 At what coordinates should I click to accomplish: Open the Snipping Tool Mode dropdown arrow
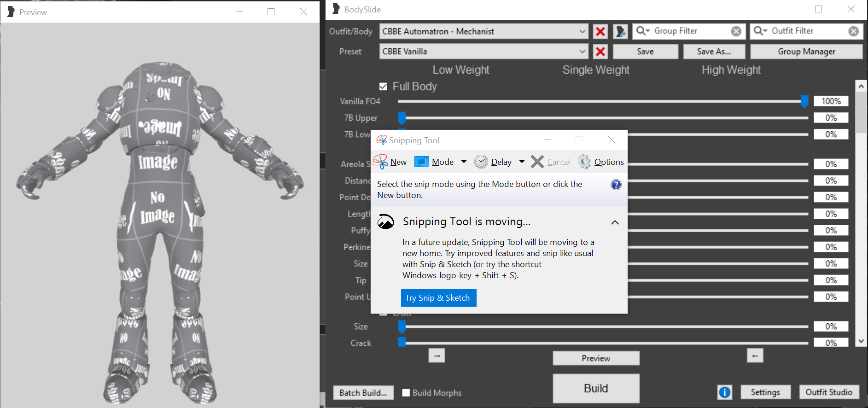point(464,162)
